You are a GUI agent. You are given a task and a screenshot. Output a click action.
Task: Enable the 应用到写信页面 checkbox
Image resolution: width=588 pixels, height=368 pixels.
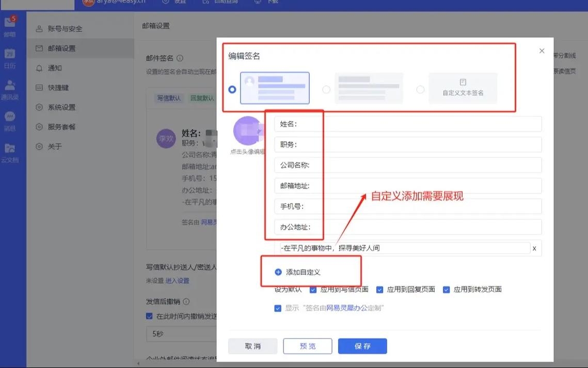313,289
